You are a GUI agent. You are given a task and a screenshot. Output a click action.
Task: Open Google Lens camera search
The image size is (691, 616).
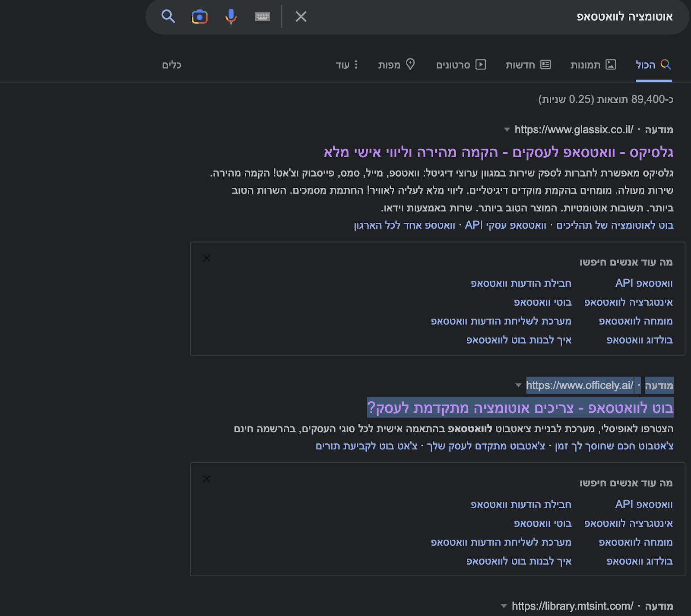pyautogui.click(x=200, y=16)
